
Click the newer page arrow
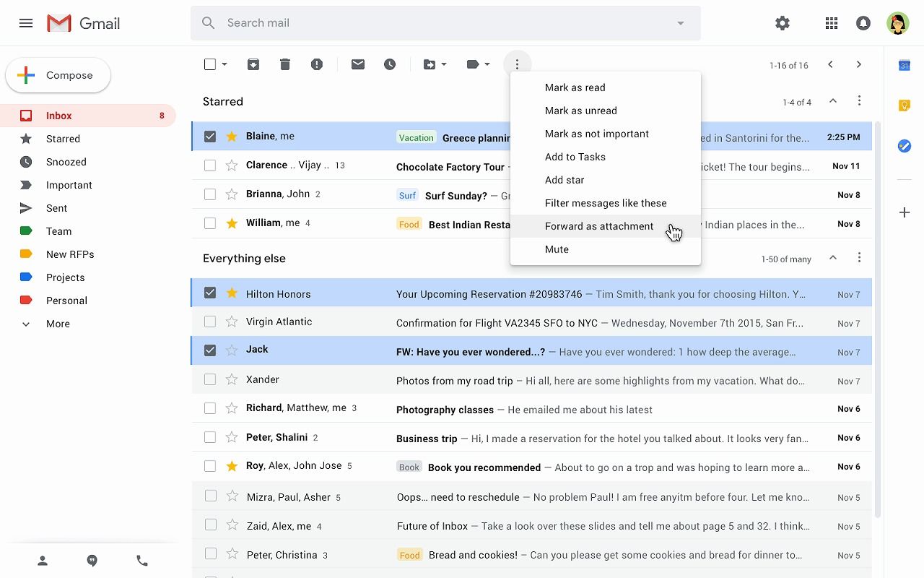tap(830, 64)
